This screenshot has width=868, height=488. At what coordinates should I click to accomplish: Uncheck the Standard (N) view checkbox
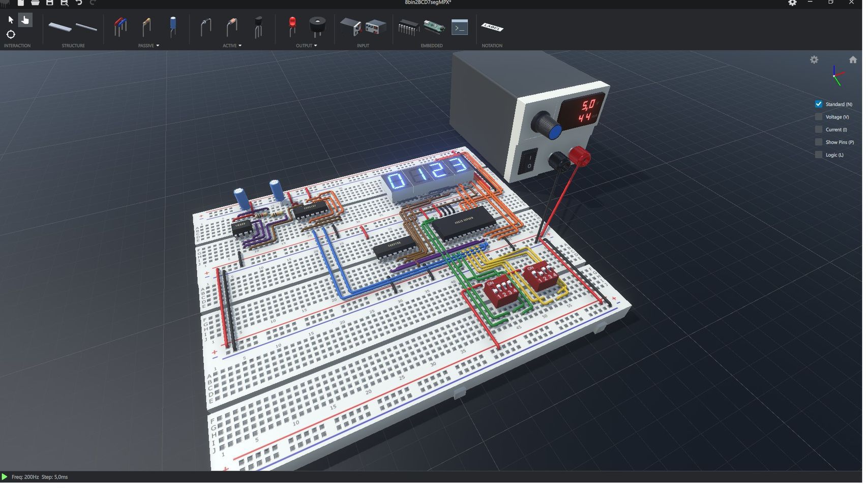coord(819,104)
